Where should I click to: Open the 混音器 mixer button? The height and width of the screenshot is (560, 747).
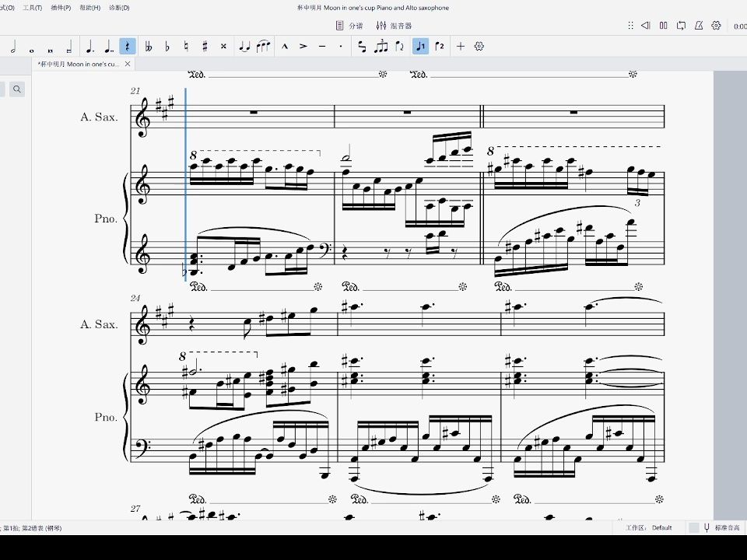(x=394, y=26)
